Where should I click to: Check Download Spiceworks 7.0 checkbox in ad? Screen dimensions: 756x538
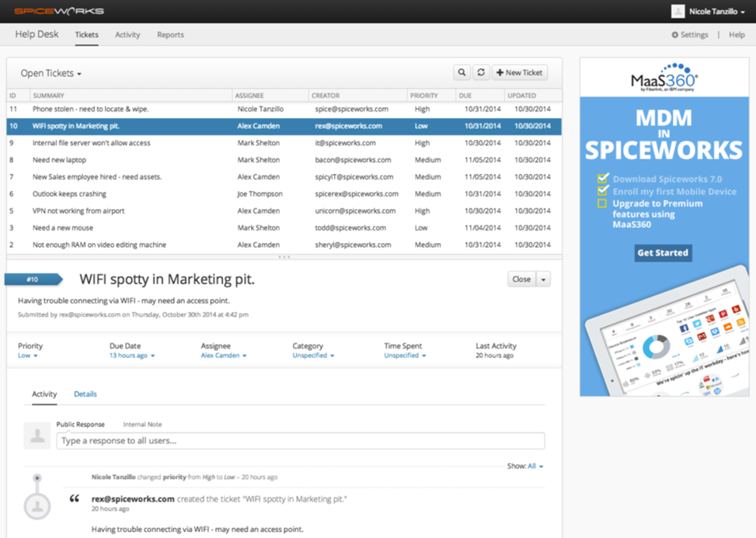click(x=602, y=179)
